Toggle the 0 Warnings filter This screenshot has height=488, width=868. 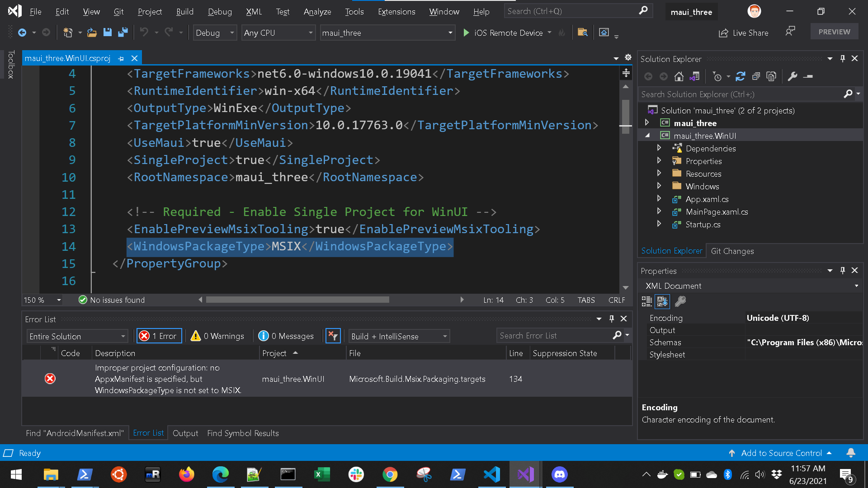click(218, 336)
